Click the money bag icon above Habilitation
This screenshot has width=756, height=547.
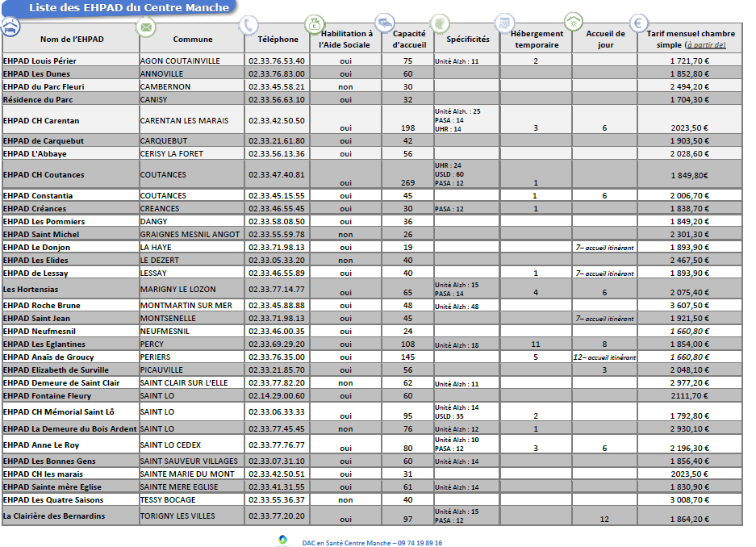(x=315, y=23)
